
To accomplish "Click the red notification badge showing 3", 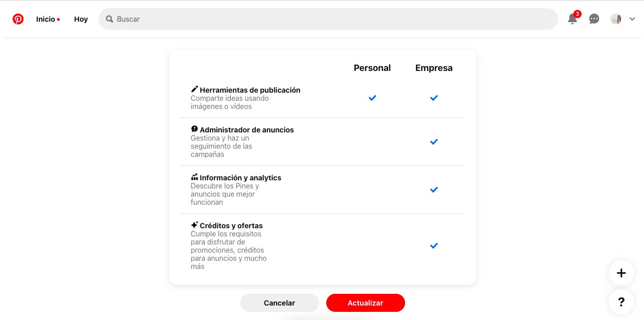I will point(577,14).
